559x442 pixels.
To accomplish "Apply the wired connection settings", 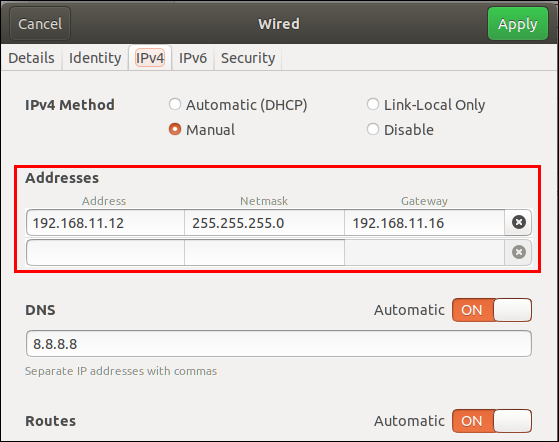I will (x=518, y=24).
